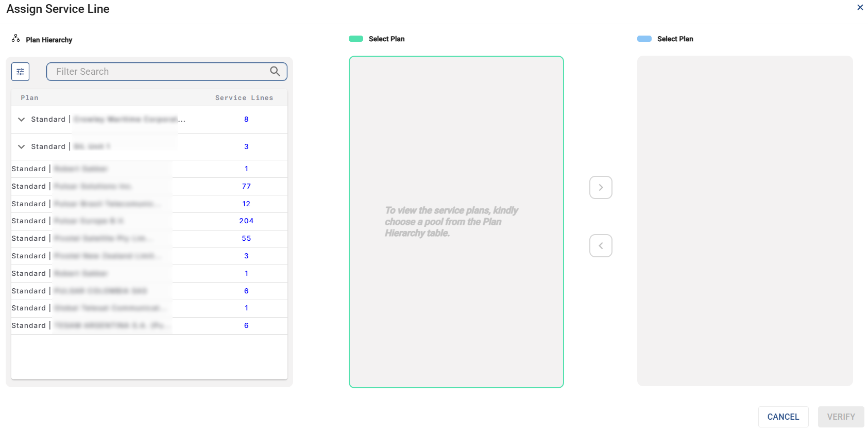Image resolution: width=868 pixels, height=429 pixels.
Task: Expand the Standard plan with 3 lines
Action: (x=21, y=147)
